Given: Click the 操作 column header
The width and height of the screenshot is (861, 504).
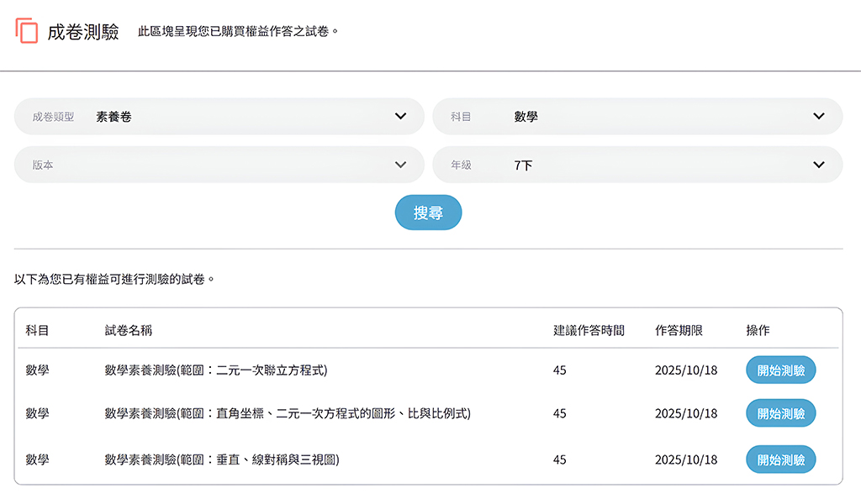Looking at the screenshot, I should point(758,330).
